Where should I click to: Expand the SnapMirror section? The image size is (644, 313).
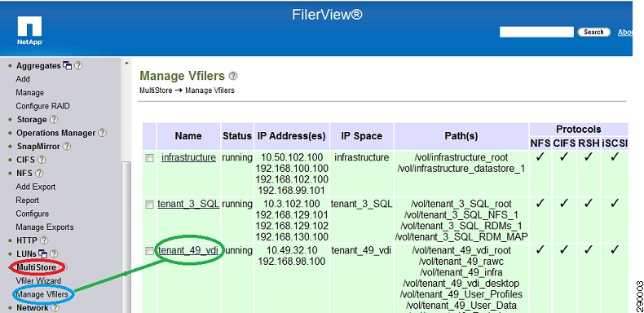[38, 146]
